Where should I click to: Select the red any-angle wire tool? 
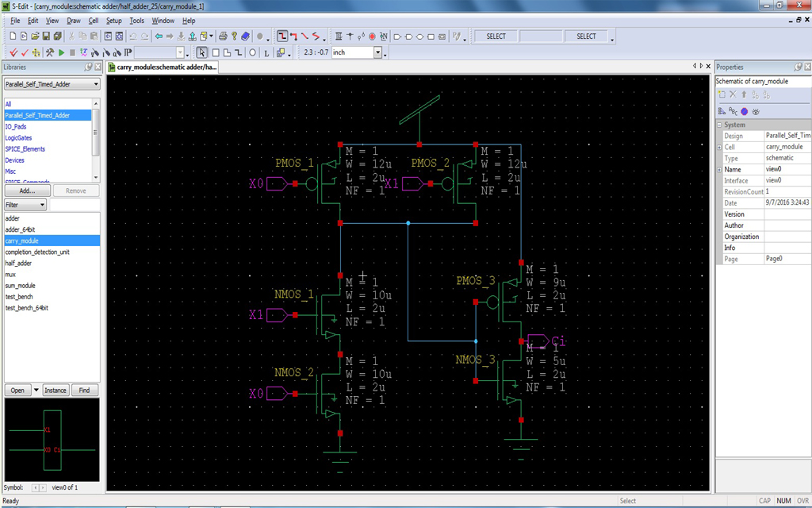pyautogui.click(x=304, y=37)
